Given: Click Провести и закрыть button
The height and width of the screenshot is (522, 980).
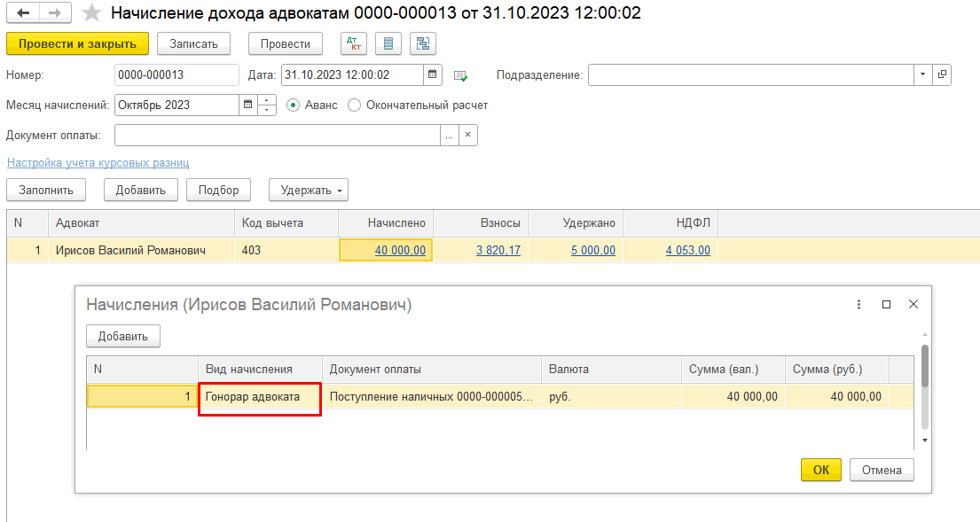Looking at the screenshot, I should tap(77, 43).
